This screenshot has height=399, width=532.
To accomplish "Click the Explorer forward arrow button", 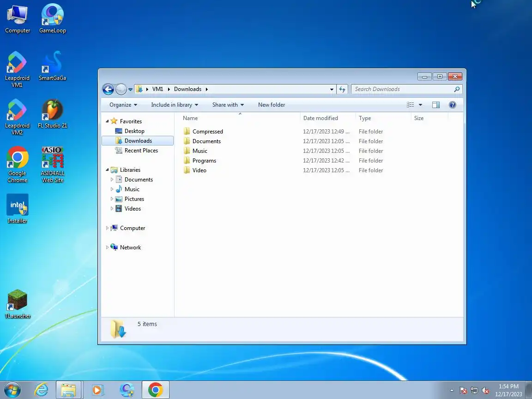I will (x=121, y=89).
